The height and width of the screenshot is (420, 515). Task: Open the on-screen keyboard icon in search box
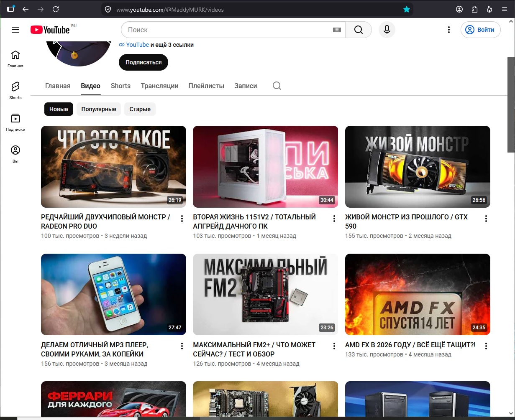pos(337,30)
